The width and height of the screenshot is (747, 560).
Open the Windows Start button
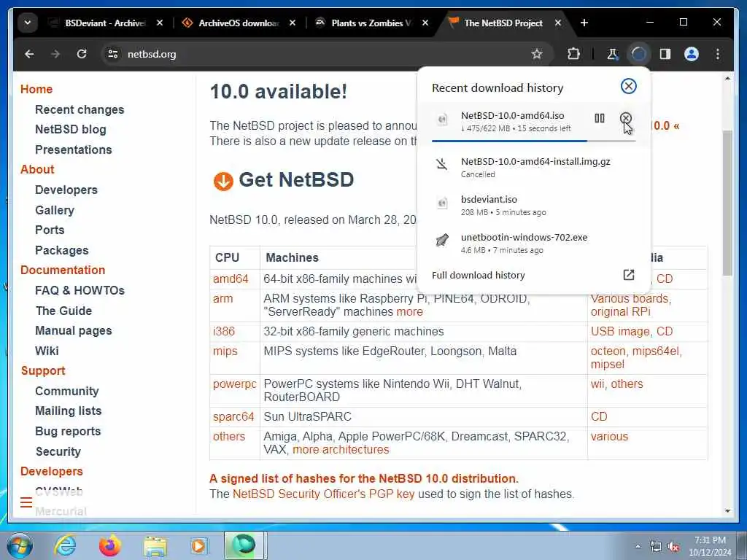click(20, 545)
